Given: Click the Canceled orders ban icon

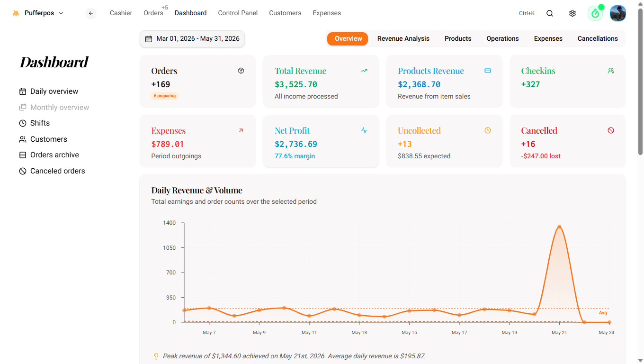Looking at the screenshot, I should pyautogui.click(x=23, y=171).
